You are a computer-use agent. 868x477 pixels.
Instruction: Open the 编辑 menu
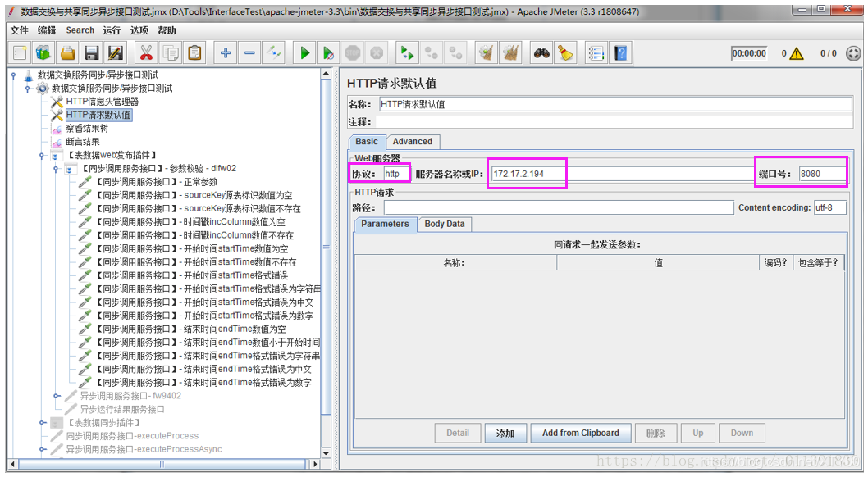pos(47,30)
